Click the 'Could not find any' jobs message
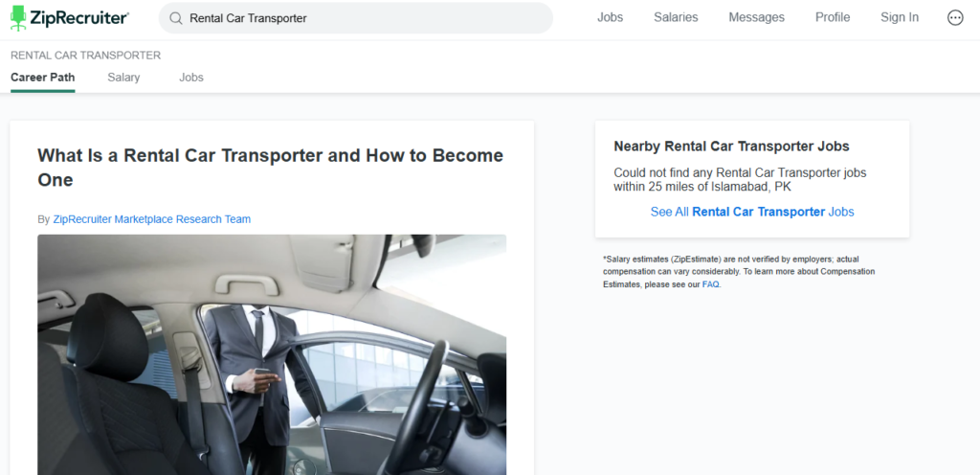 [x=740, y=179]
